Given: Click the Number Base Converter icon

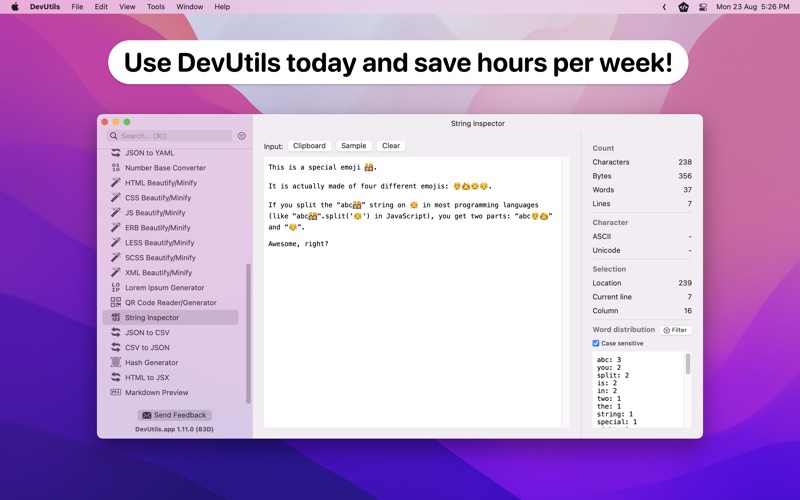Looking at the screenshot, I should click(x=116, y=167).
